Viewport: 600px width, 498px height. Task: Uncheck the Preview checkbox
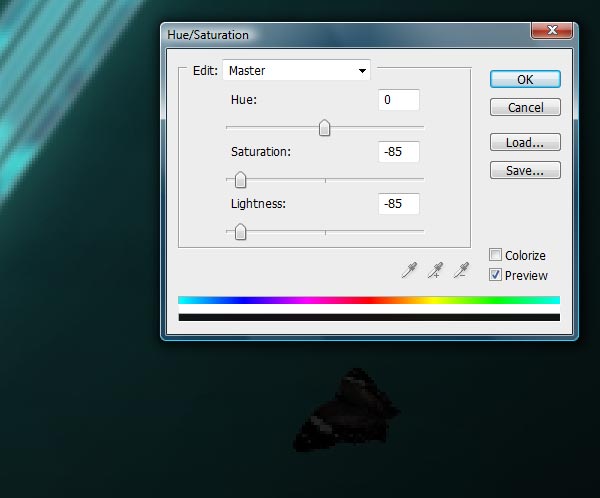495,274
